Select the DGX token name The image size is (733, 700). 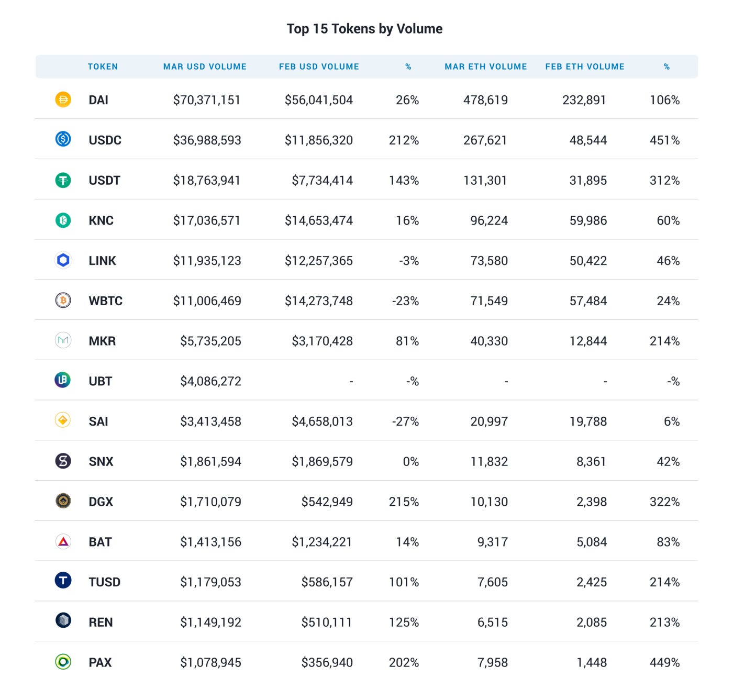(x=101, y=502)
